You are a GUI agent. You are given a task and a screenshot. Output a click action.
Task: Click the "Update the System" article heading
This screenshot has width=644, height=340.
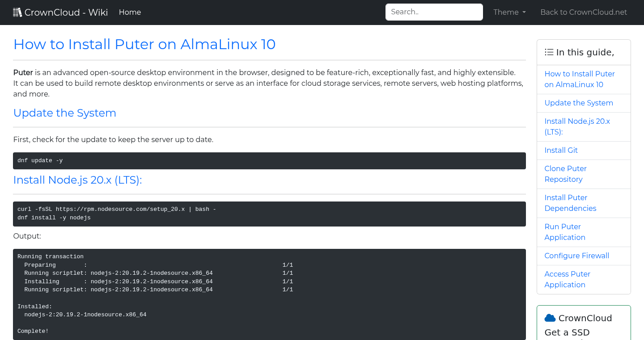pyautogui.click(x=64, y=113)
